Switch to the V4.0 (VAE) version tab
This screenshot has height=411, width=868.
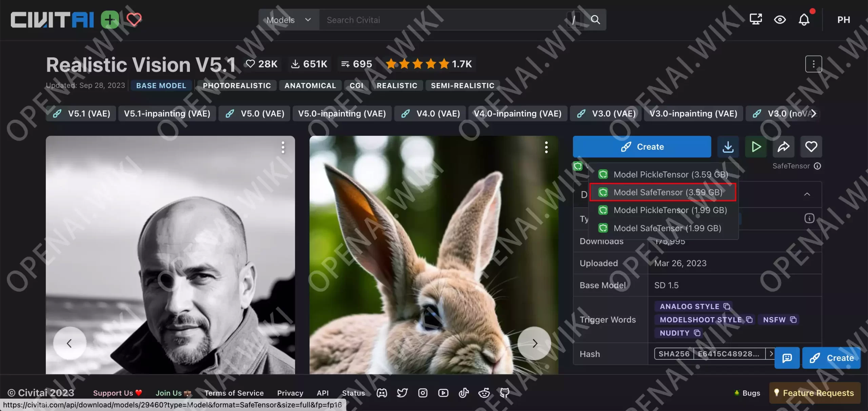[430, 113]
